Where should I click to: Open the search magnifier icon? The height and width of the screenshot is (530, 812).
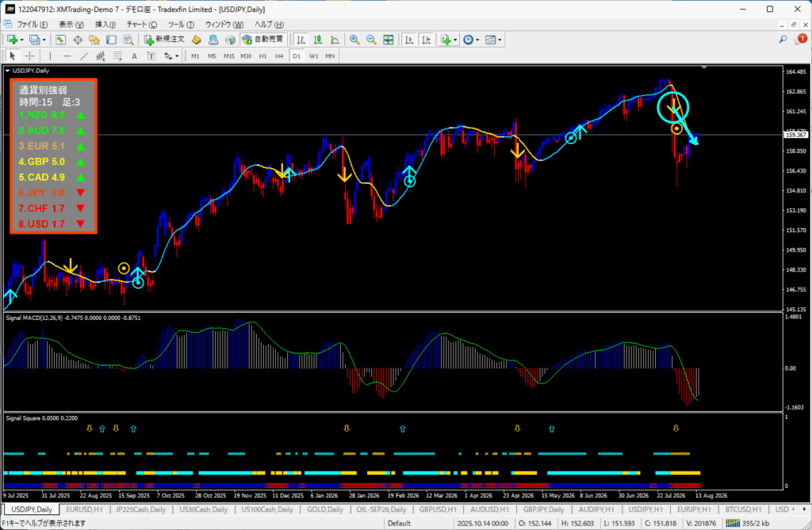(x=783, y=40)
